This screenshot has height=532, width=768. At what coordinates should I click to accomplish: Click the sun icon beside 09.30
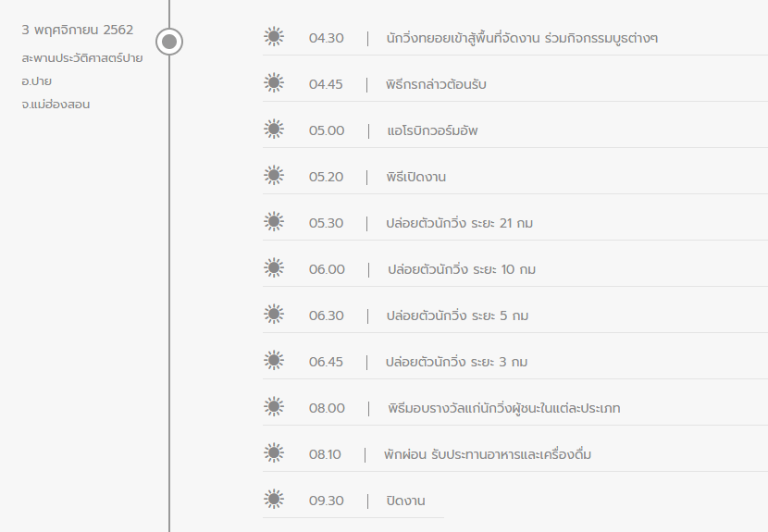pos(274,500)
